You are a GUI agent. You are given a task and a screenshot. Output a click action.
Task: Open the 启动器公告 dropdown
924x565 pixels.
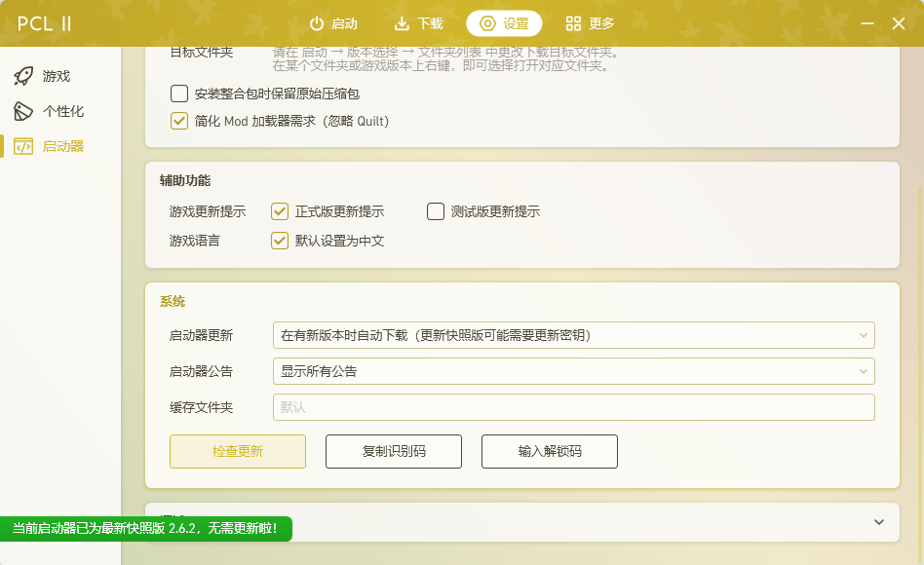573,371
